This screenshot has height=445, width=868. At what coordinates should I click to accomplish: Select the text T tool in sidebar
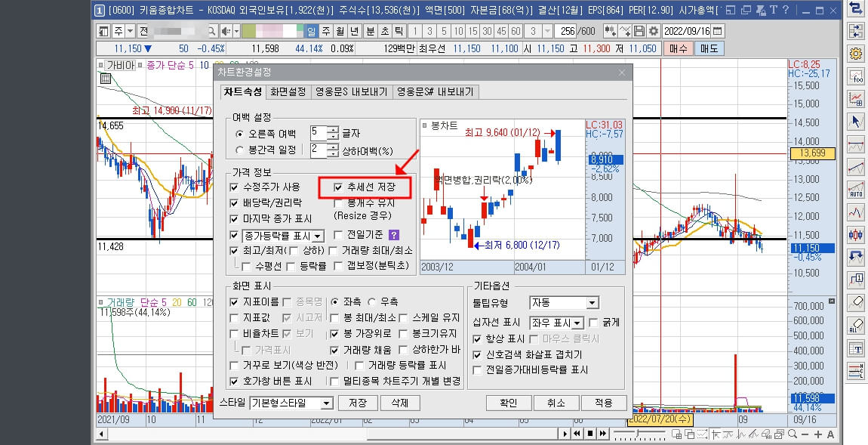(x=856, y=348)
